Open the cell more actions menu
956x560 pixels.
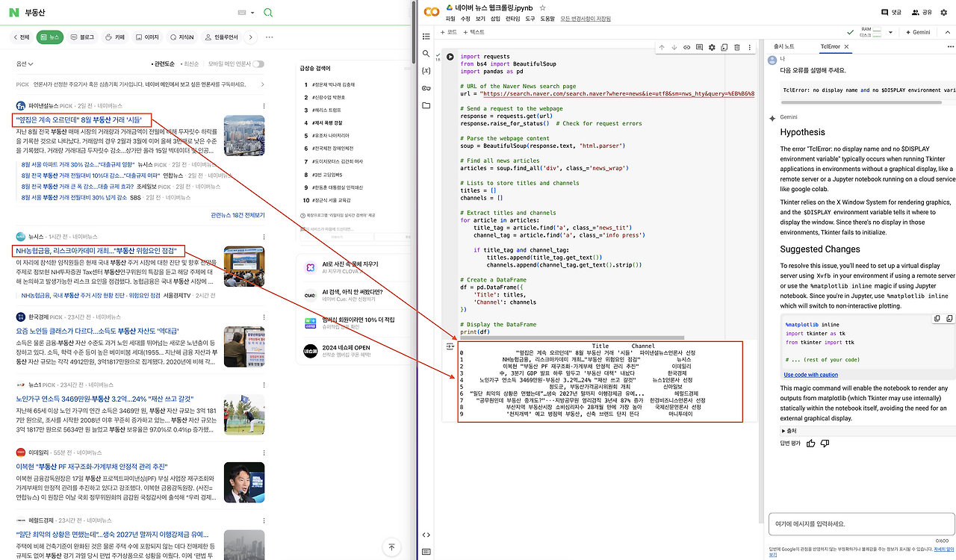point(750,48)
